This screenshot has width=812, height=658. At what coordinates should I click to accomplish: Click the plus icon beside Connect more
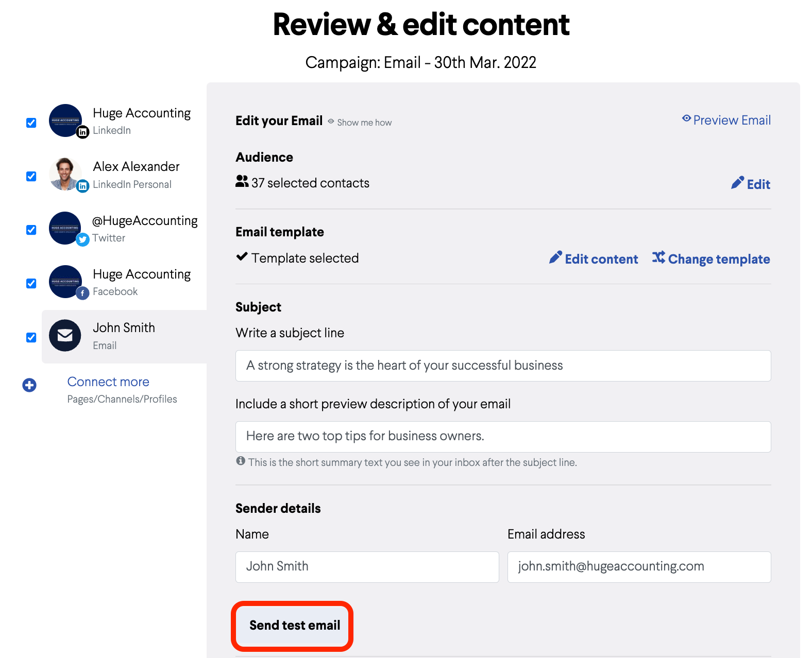[29, 385]
